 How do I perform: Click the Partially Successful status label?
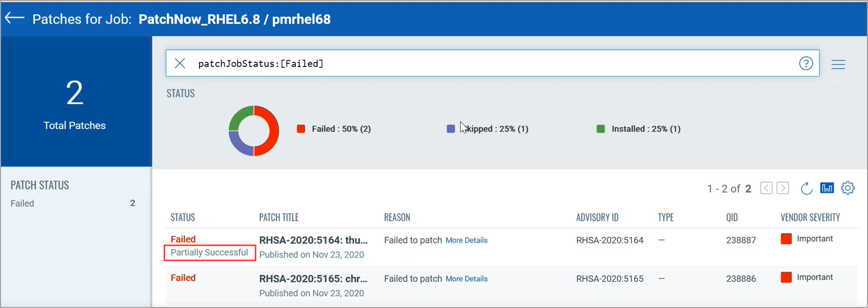(209, 252)
